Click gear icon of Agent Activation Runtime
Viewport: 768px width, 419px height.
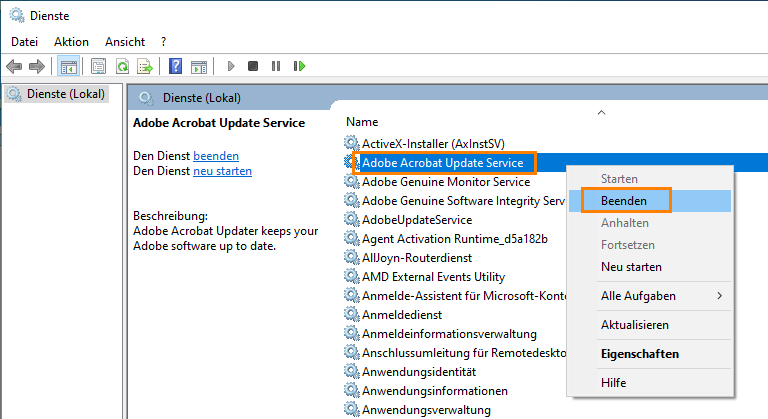coord(351,238)
